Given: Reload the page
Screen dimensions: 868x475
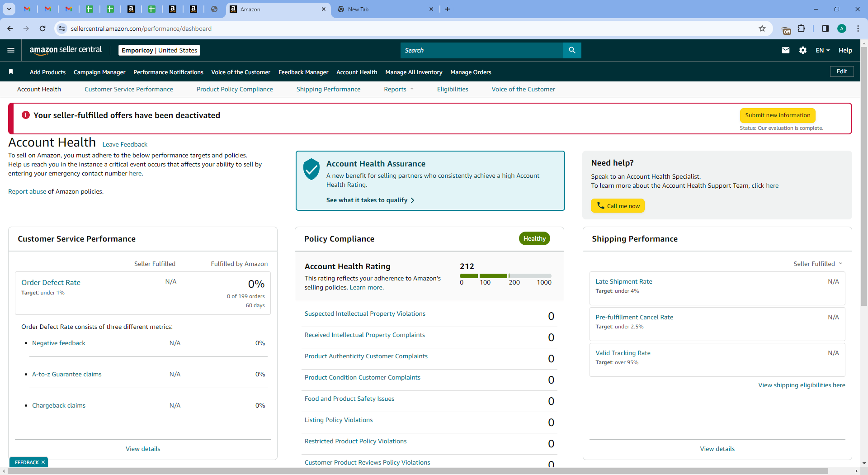Looking at the screenshot, I should pos(42,28).
